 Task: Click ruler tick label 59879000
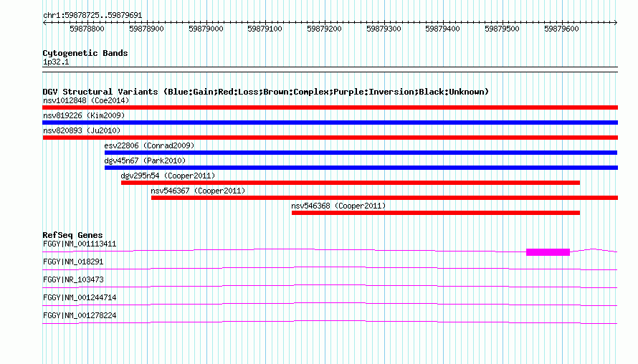(x=206, y=29)
